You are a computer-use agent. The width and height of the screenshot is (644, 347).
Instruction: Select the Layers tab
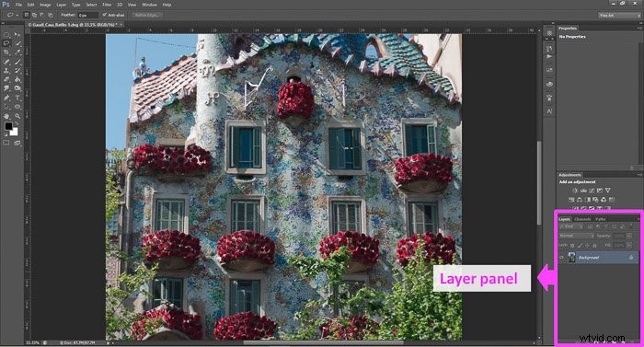[564, 219]
